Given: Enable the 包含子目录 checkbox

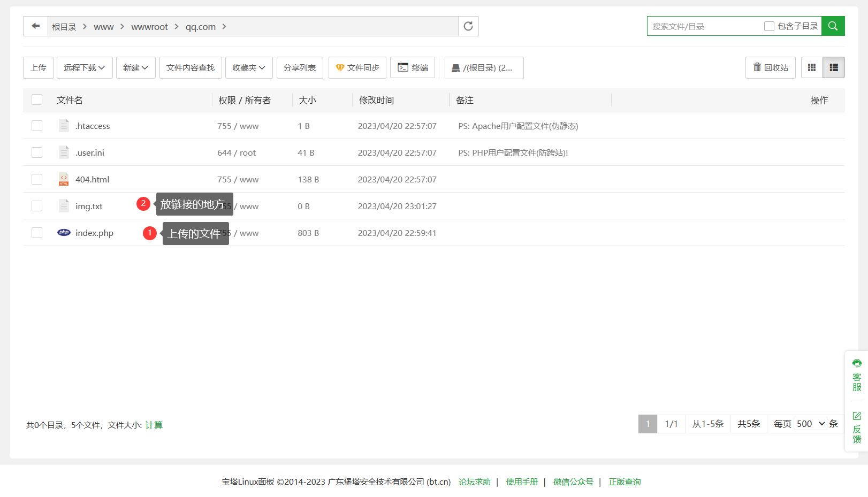Looking at the screenshot, I should tap(769, 26).
